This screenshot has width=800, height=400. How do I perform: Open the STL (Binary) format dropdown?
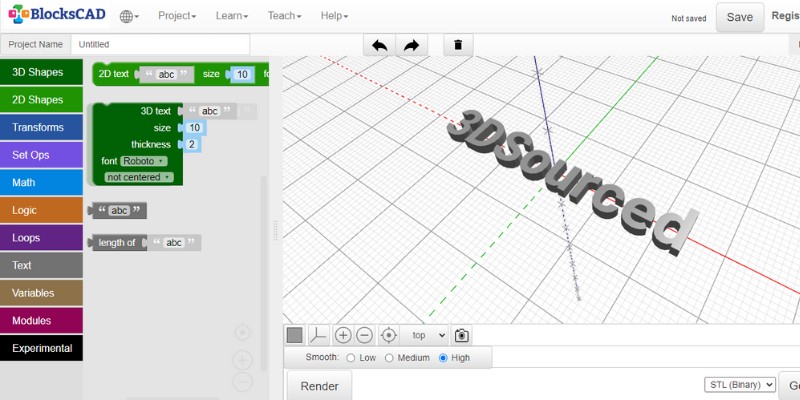pos(740,385)
